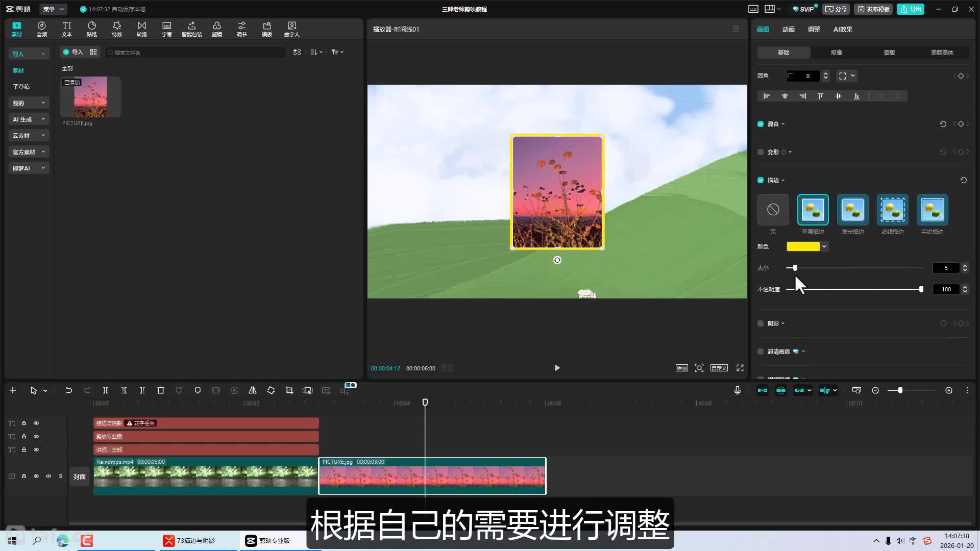Screen dimensions: 980x551
Task: Click the delete clip trash icon
Action: [161, 390]
